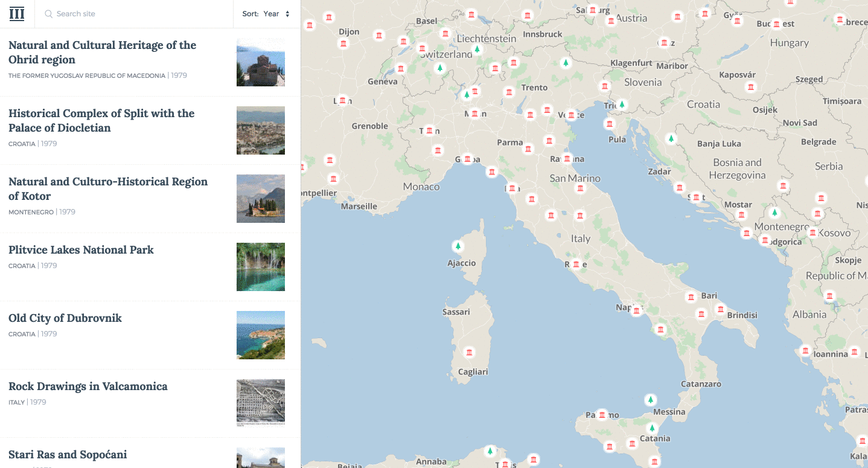This screenshot has width=868, height=468.
Task: Click the cultural marker on Naples
Action: (x=636, y=311)
